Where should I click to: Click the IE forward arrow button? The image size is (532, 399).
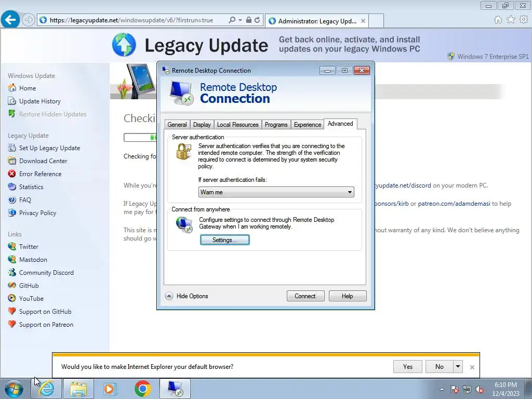[29, 20]
